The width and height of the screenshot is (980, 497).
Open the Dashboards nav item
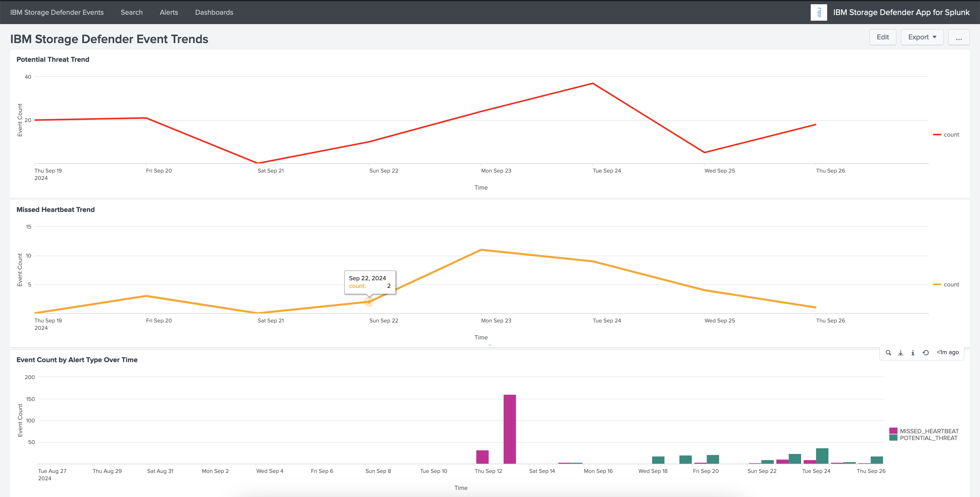pos(214,12)
